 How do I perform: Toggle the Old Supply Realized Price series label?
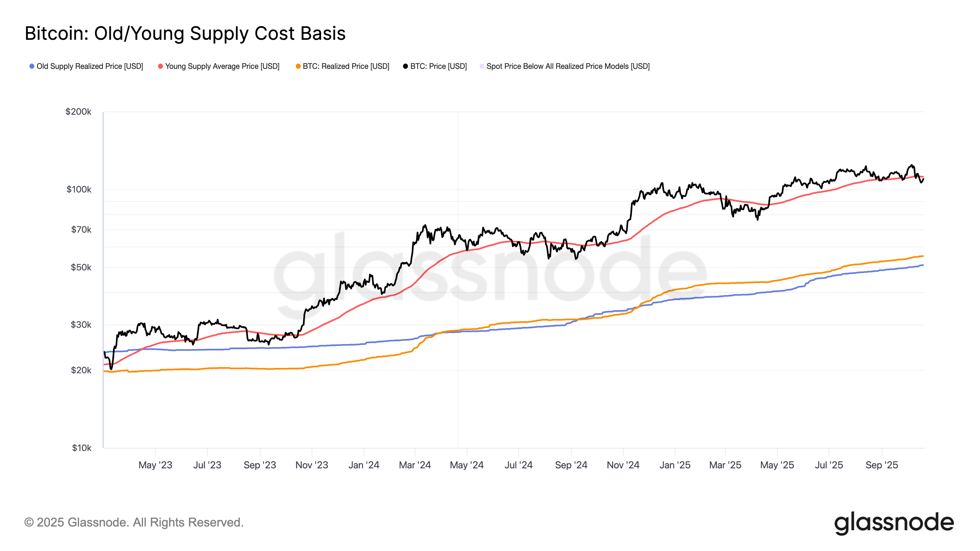tap(90, 66)
